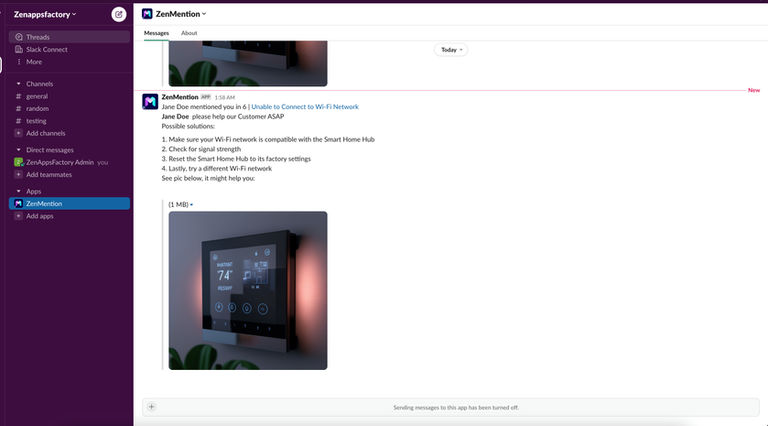The image size is (768, 426).
Task: Open the Zenappsfactory workspace menu
Action: click(45, 15)
